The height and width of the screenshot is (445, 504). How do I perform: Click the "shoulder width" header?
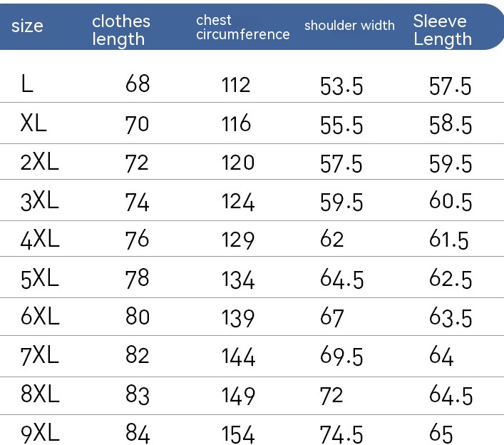tap(349, 26)
